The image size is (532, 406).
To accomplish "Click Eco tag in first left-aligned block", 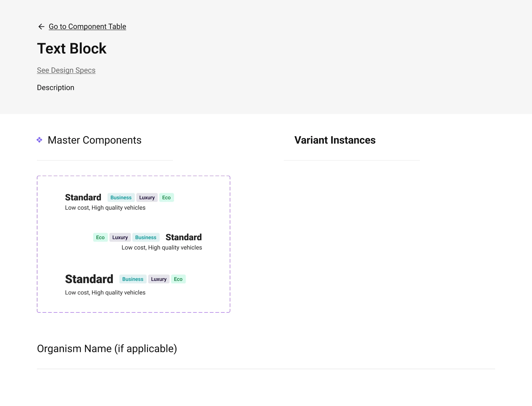I will pyautogui.click(x=167, y=198).
